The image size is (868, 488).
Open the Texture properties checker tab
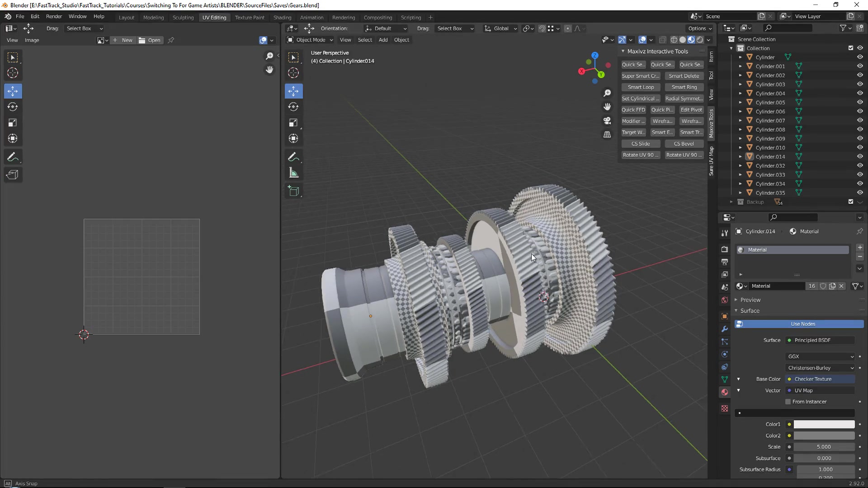(x=725, y=408)
